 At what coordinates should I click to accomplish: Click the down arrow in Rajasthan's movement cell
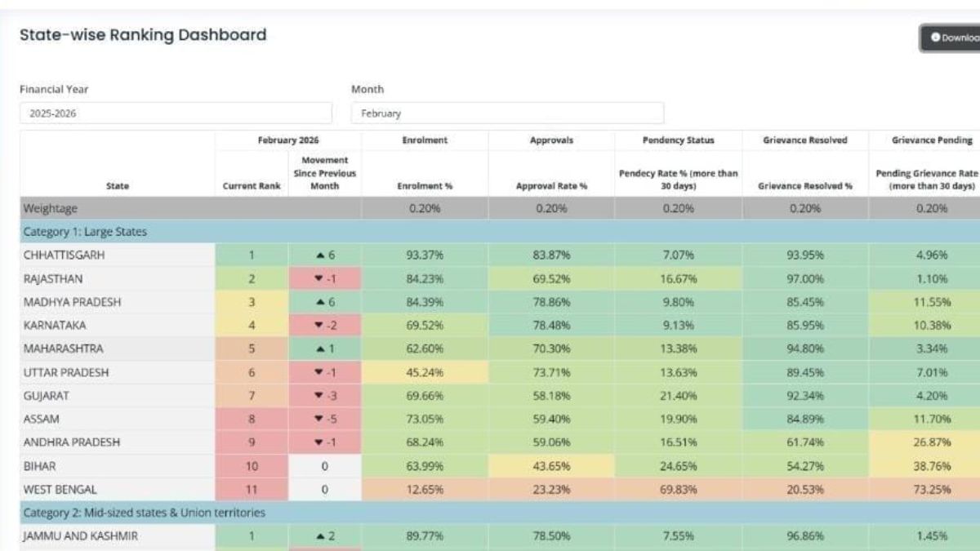click(x=319, y=279)
